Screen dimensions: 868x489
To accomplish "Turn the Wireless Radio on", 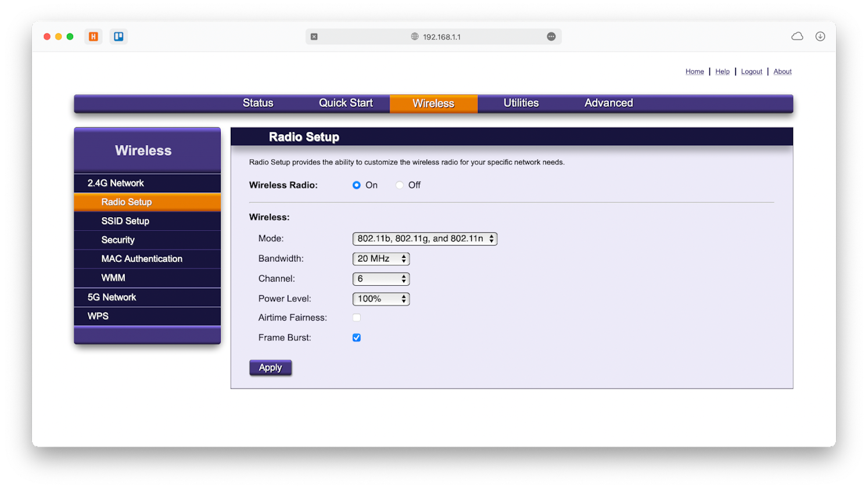I will pos(356,185).
